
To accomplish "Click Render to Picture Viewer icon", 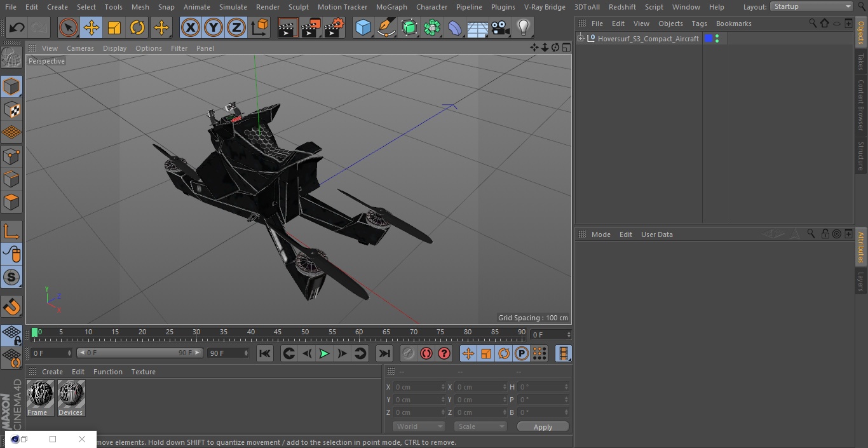I will pyautogui.click(x=311, y=27).
